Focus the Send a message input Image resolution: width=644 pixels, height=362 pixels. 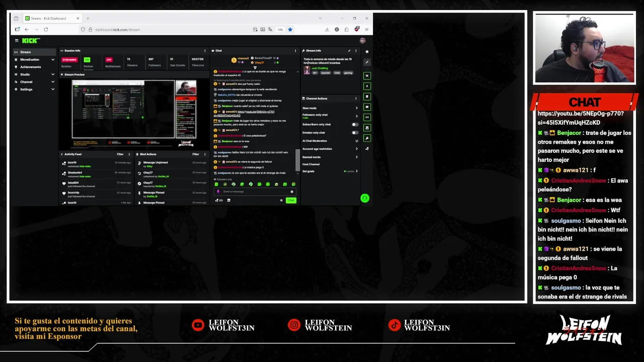tap(254, 192)
